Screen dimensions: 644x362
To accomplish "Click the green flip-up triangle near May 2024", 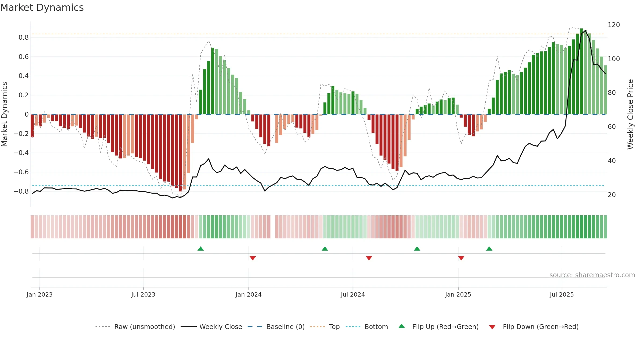I will click(x=325, y=249).
